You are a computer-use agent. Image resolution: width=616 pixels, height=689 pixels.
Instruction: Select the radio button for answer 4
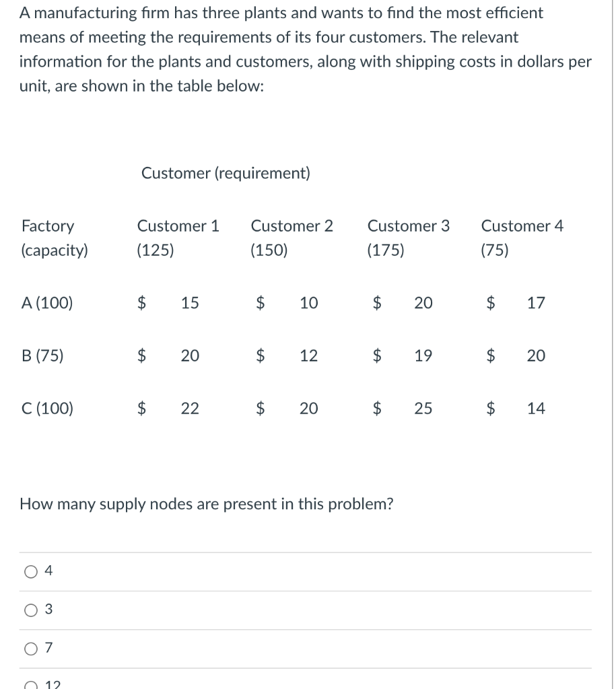coord(31,571)
